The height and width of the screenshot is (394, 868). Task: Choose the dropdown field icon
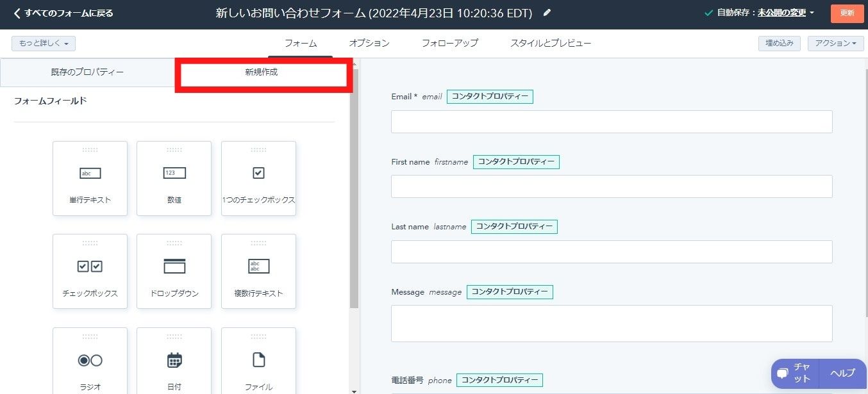pos(174,267)
